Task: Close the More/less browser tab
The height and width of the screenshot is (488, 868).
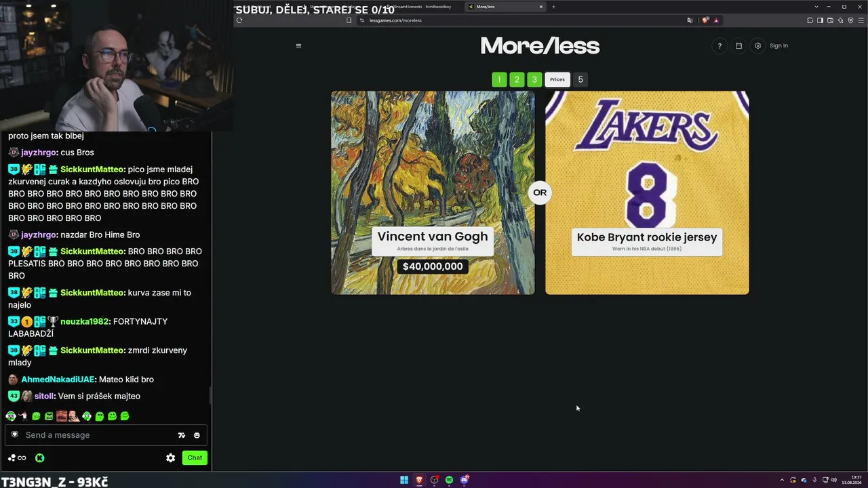Action: [x=541, y=7]
